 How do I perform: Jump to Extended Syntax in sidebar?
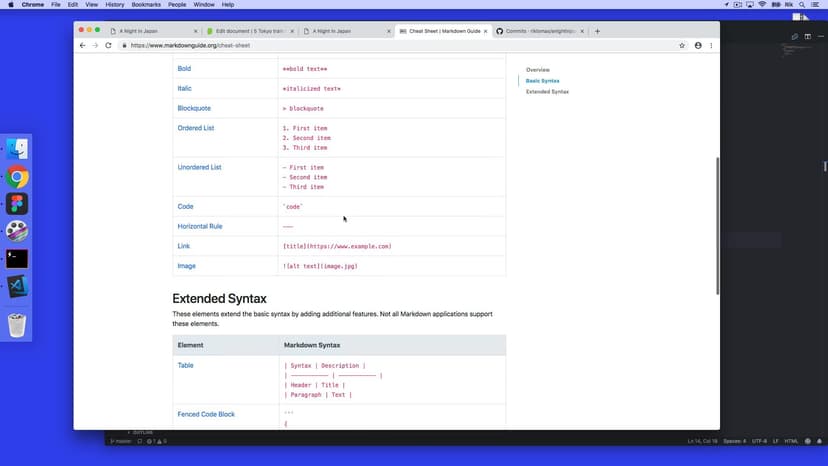(547, 91)
